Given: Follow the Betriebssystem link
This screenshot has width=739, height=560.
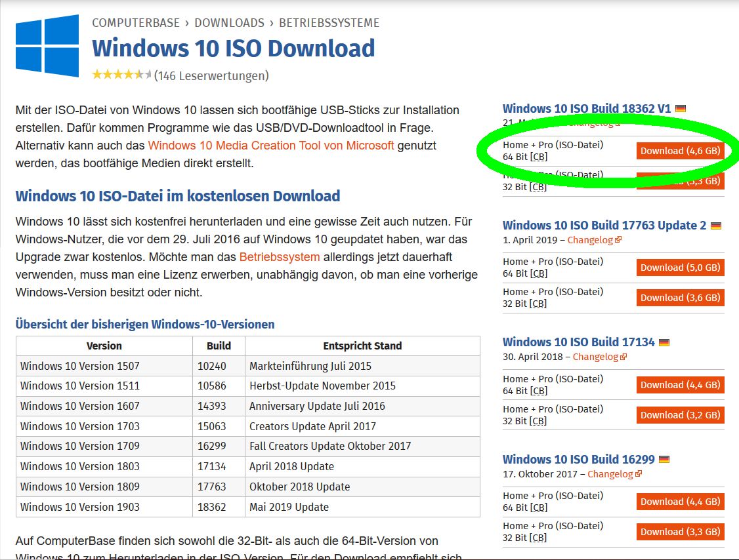Looking at the screenshot, I should click(x=280, y=257).
